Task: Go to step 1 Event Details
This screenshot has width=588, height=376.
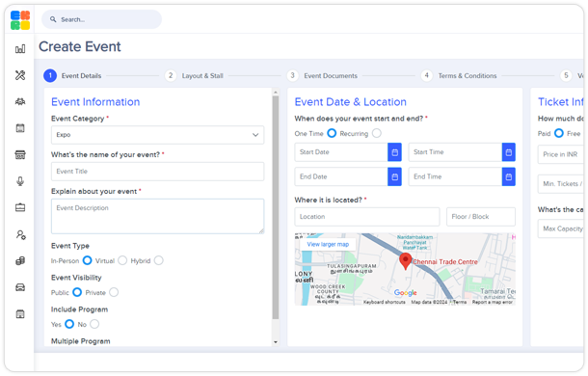Action: tap(72, 76)
